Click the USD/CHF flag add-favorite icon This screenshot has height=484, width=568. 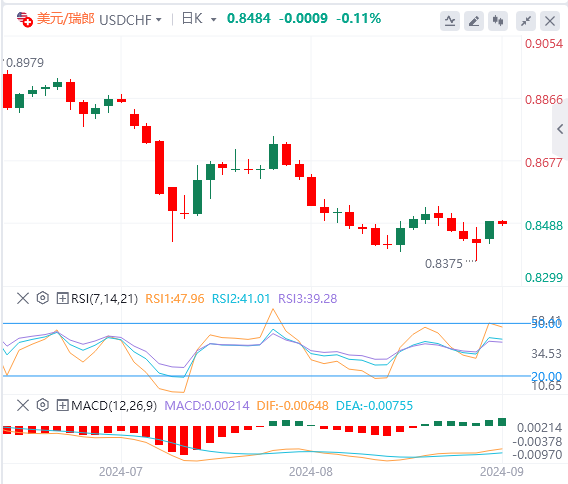click(25, 19)
